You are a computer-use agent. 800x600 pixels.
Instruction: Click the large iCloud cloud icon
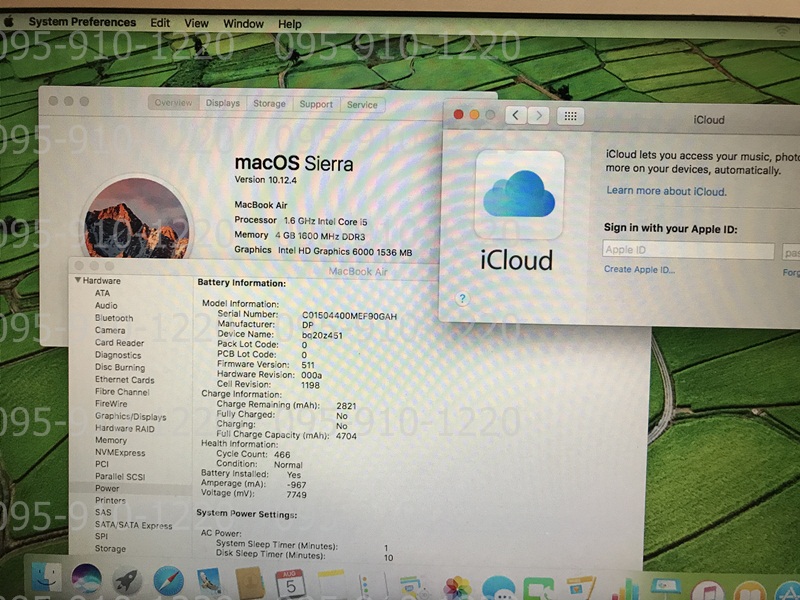[x=519, y=194]
